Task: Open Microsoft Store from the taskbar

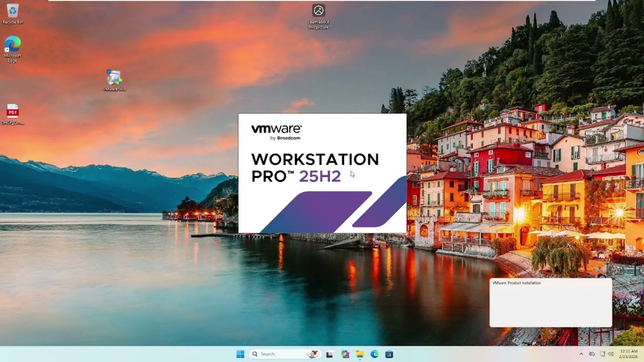Action: [x=389, y=354]
